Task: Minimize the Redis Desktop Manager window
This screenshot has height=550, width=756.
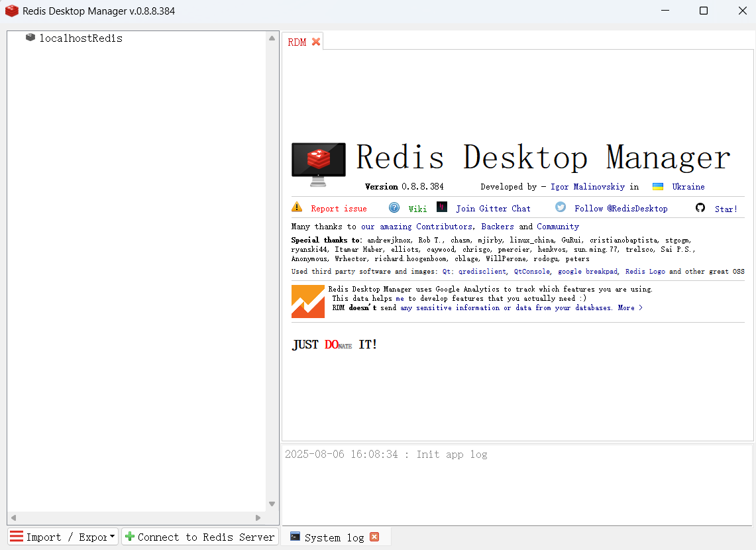Action: point(665,11)
